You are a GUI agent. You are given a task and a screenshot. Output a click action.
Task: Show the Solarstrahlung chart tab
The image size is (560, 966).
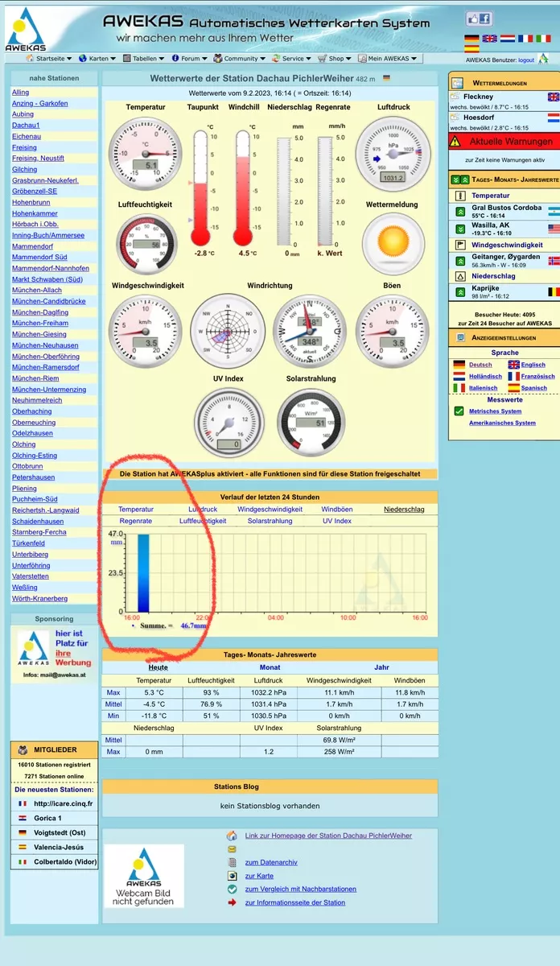(270, 522)
